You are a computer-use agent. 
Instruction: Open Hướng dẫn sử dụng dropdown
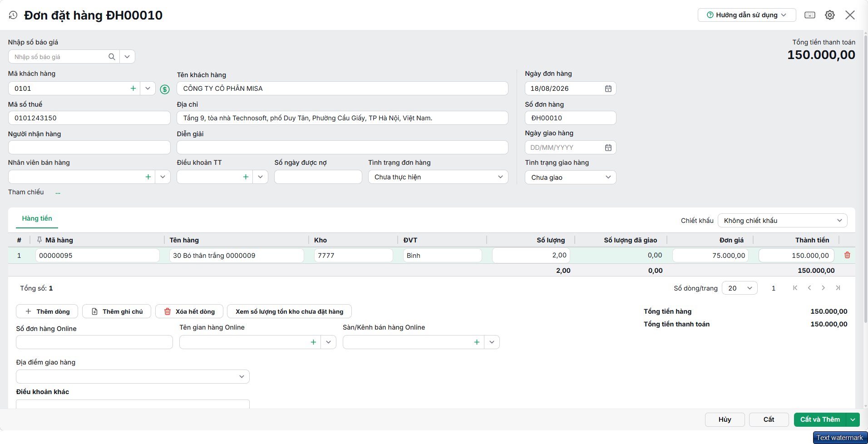point(747,15)
